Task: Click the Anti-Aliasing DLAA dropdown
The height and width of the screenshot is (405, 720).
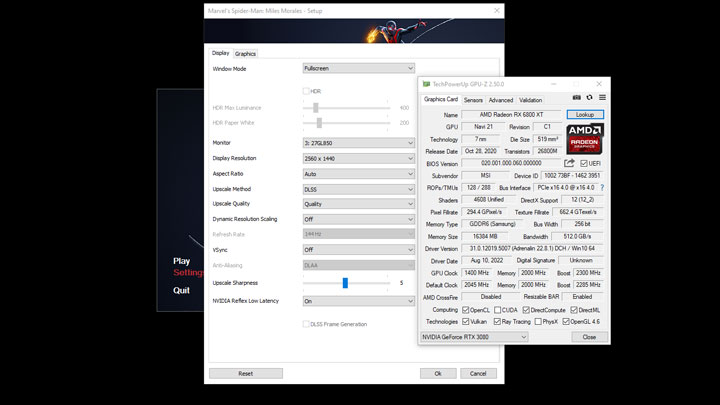Action: (359, 265)
